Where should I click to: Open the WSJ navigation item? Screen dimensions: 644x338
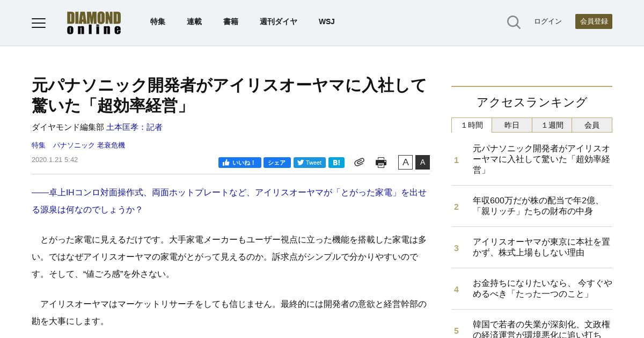[x=327, y=22]
